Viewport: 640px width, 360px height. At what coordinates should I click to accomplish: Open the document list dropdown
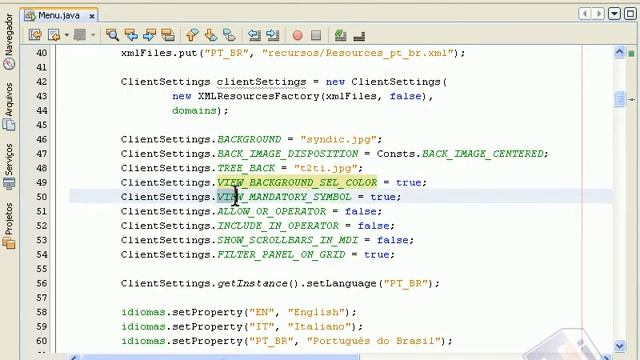coord(614,13)
